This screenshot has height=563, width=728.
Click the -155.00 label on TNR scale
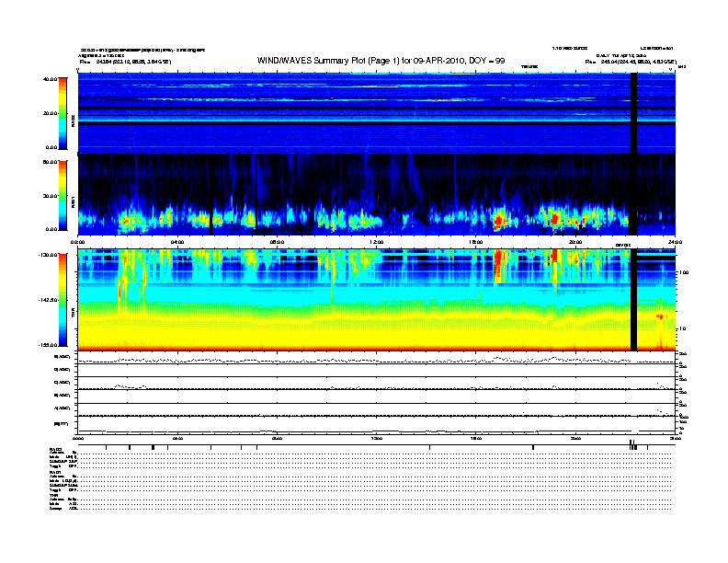tap(48, 345)
